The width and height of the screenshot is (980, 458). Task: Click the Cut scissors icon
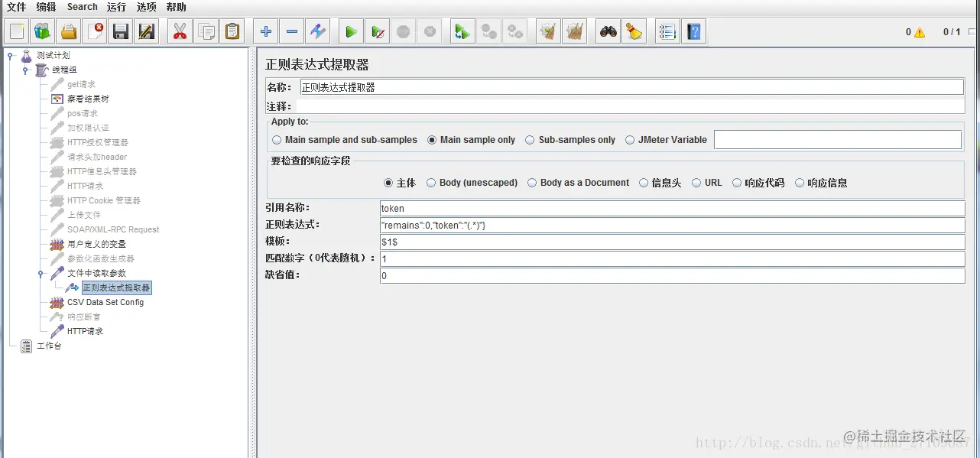180,31
